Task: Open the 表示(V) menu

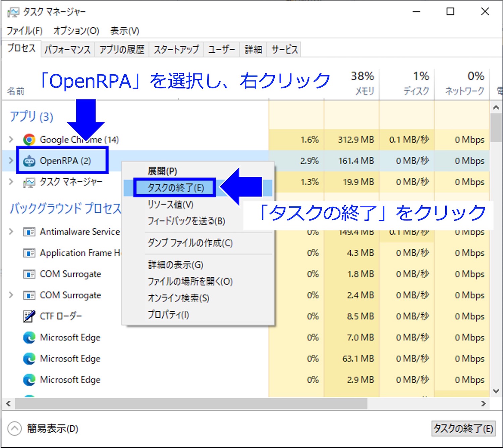Action: coord(125,31)
